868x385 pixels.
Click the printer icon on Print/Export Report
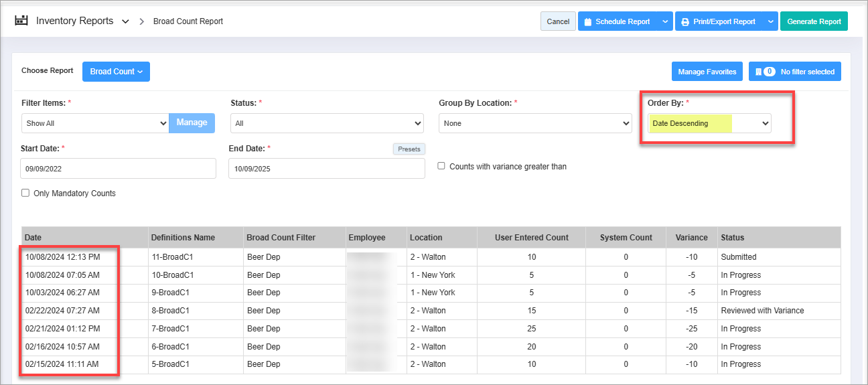point(685,22)
